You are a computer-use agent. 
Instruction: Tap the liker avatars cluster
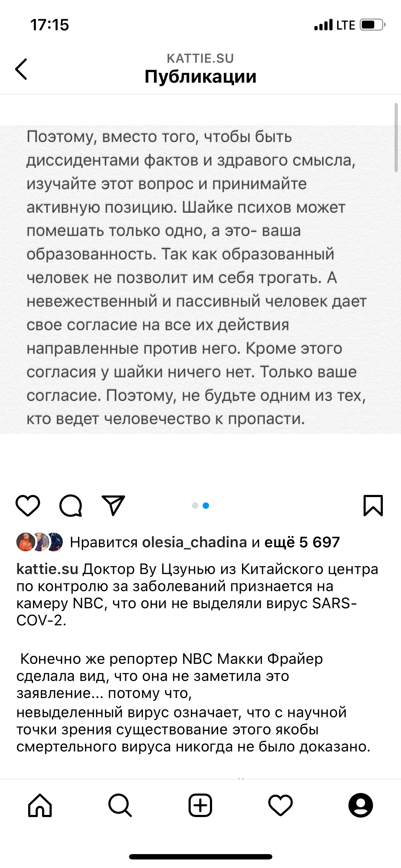tap(40, 542)
